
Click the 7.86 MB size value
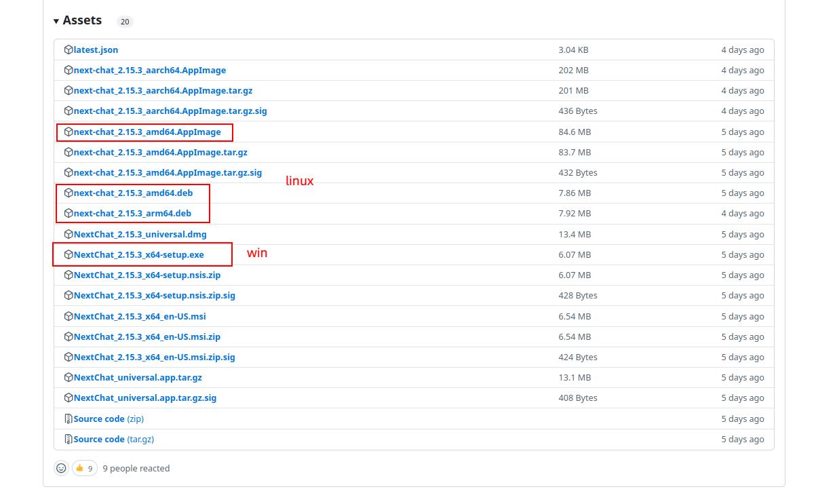click(x=575, y=193)
